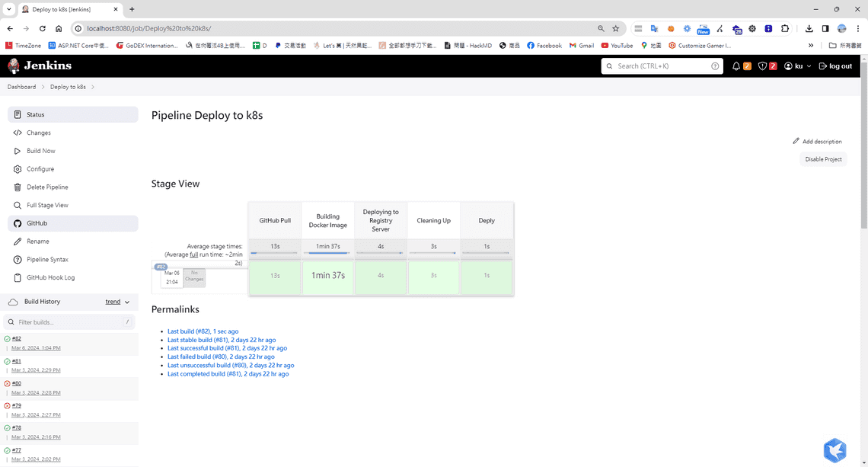Select Full Stage View in sidebar
Viewport: 868px width, 467px height.
click(47, 205)
